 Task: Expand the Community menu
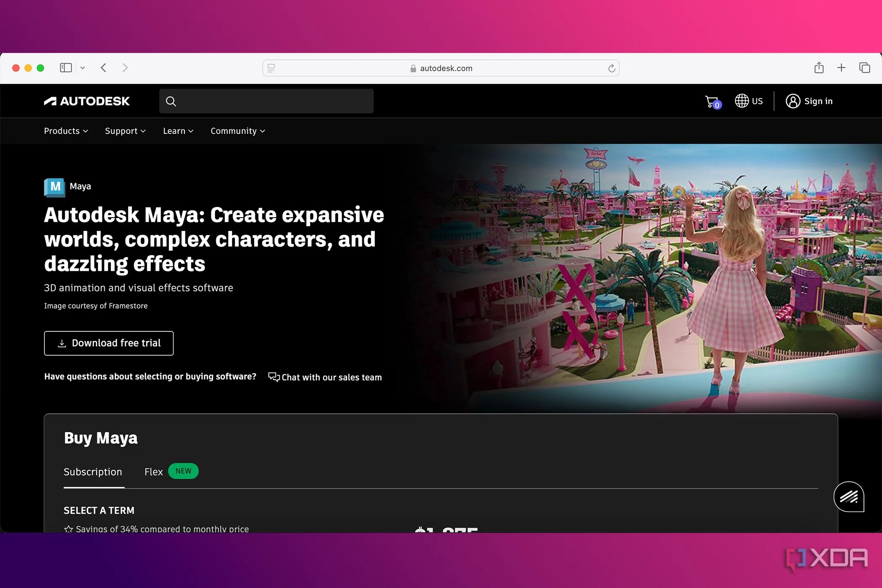238,131
